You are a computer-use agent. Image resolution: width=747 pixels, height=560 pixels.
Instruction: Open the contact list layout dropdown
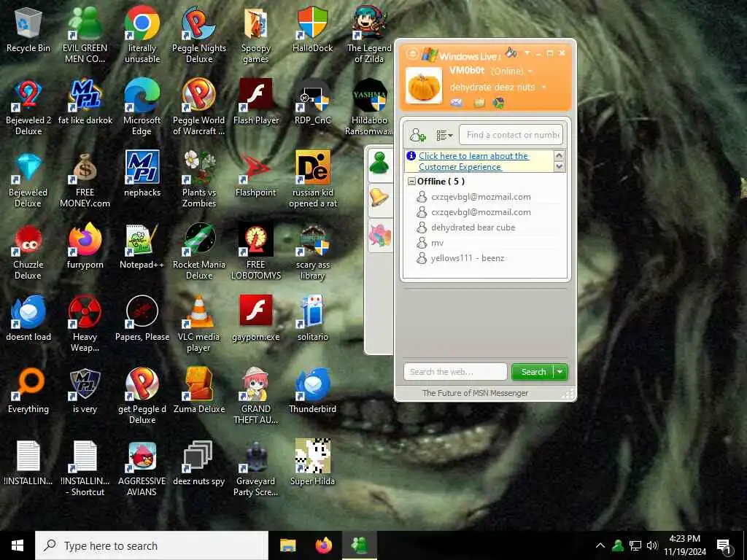[x=444, y=136]
